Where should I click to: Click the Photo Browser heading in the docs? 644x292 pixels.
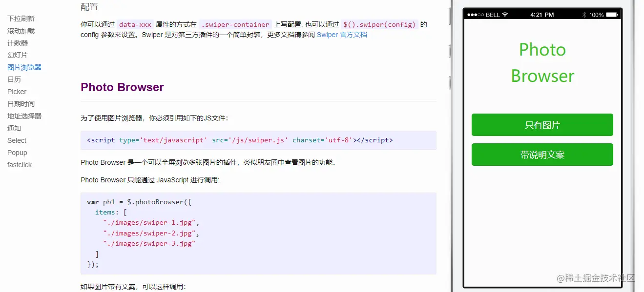(122, 87)
